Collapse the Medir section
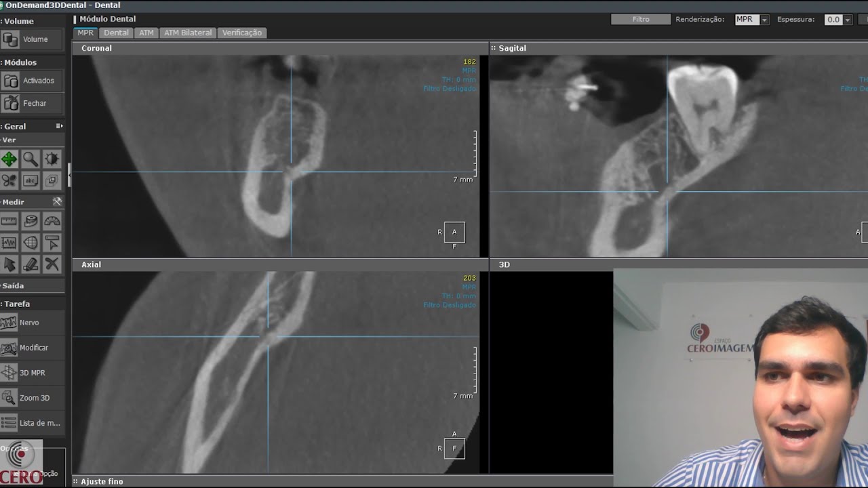Viewport: 868px width, 488px height. click(x=13, y=201)
